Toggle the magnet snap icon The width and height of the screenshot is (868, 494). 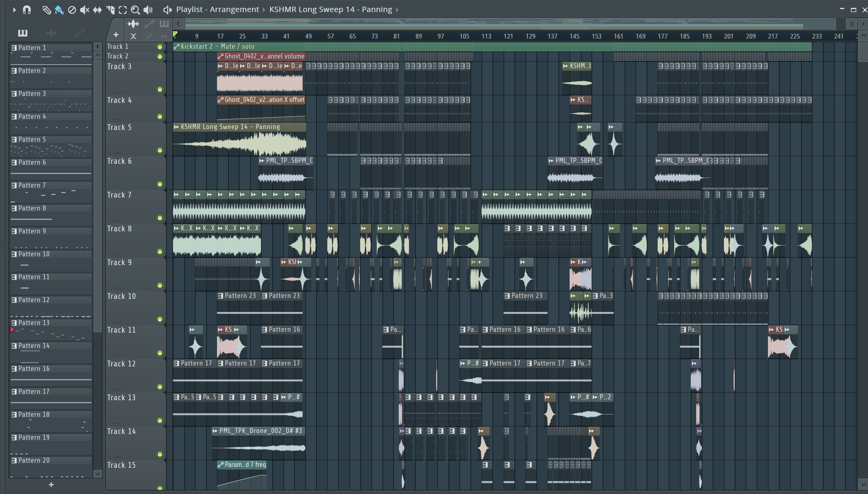[27, 10]
